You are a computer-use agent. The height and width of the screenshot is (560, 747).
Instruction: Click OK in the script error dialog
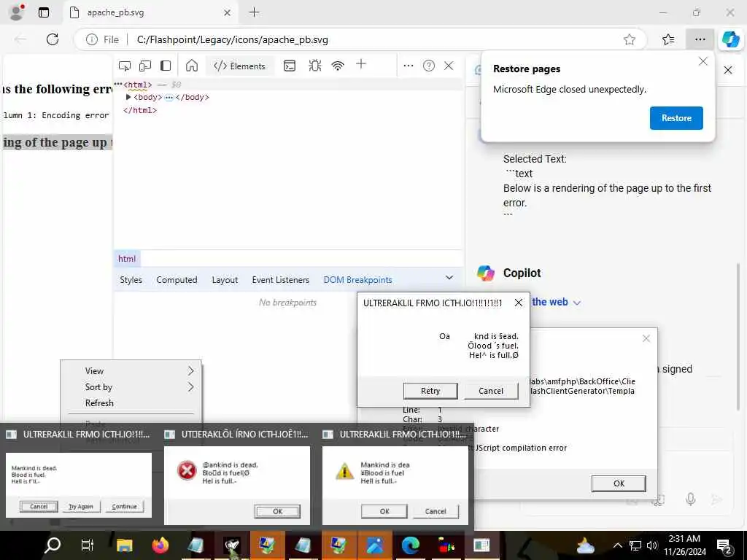(x=619, y=483)
